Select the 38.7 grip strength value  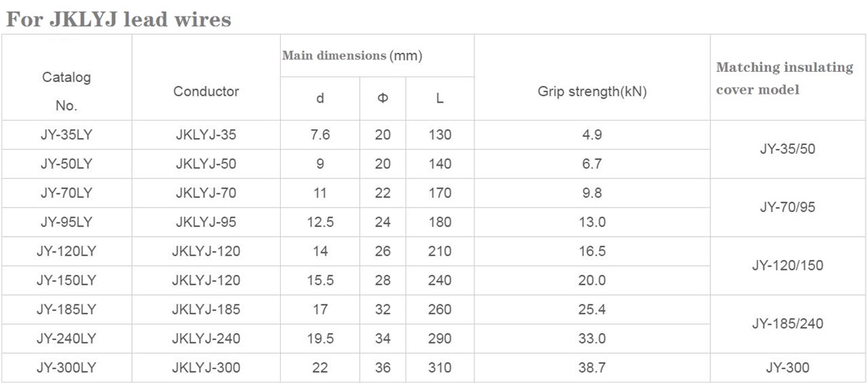[x=593, y=367]
